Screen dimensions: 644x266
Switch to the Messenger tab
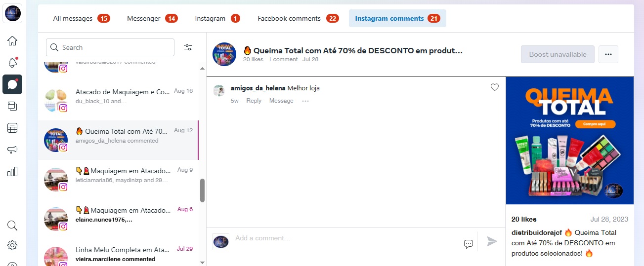(152, 18)
